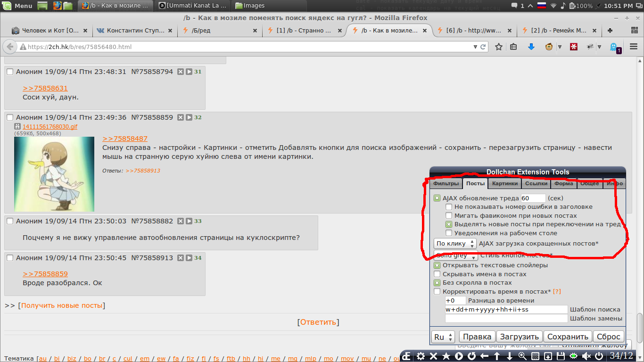Viewport: 644px width, 362px height.
Task: Toggle Без скролла в постах checkbox
Action: 437,283
